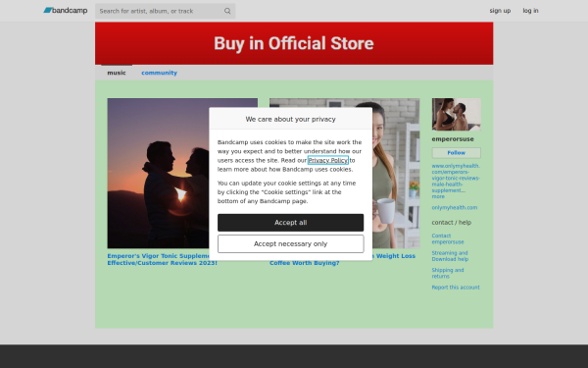Click the emperorsuse profile photo
This screenshot has width=588, height=368.
click(457, 115)
